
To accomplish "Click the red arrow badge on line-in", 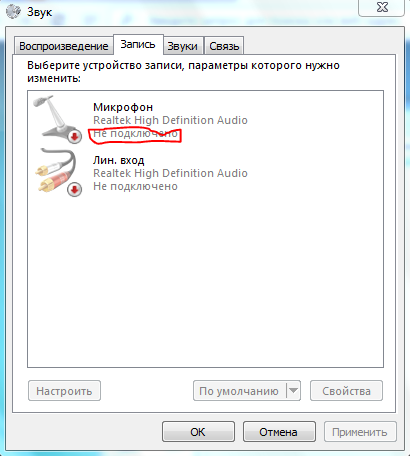I will [x=75, y=190].
